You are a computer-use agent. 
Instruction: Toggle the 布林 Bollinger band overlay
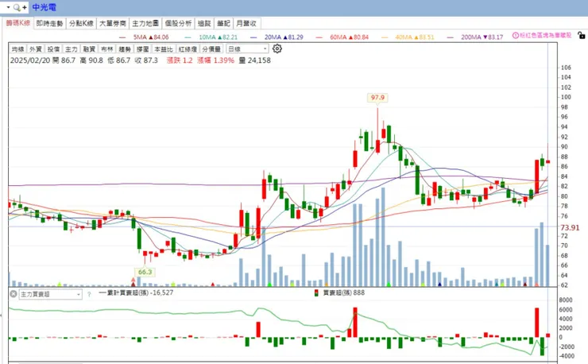107,49
